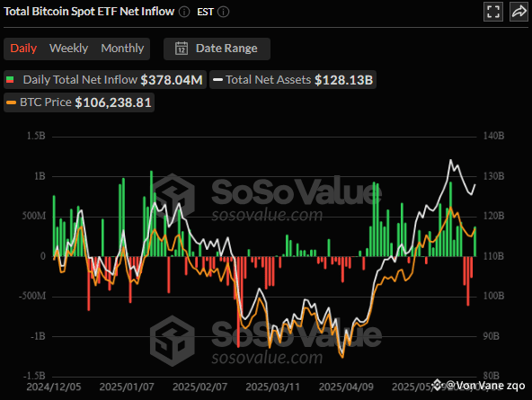Toggle BTC Price series

(79, 102)
